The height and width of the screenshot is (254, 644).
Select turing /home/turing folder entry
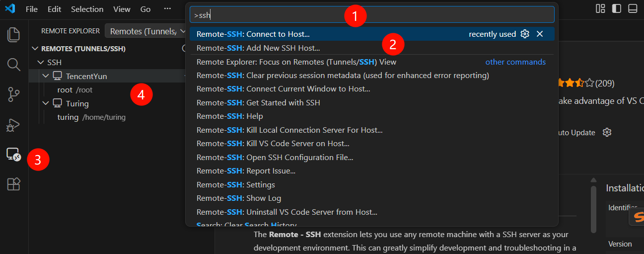tap(107, 117)
